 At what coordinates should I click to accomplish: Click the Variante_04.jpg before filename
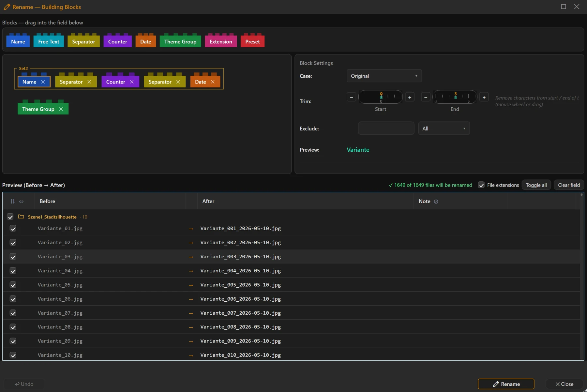pyautogui.click(x=60, y=271)
